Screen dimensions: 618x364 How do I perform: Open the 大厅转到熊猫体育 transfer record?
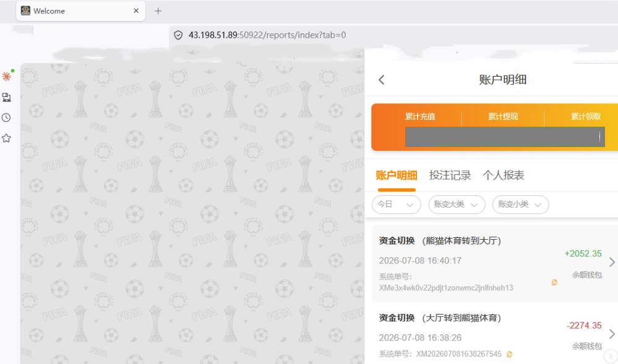495,334
